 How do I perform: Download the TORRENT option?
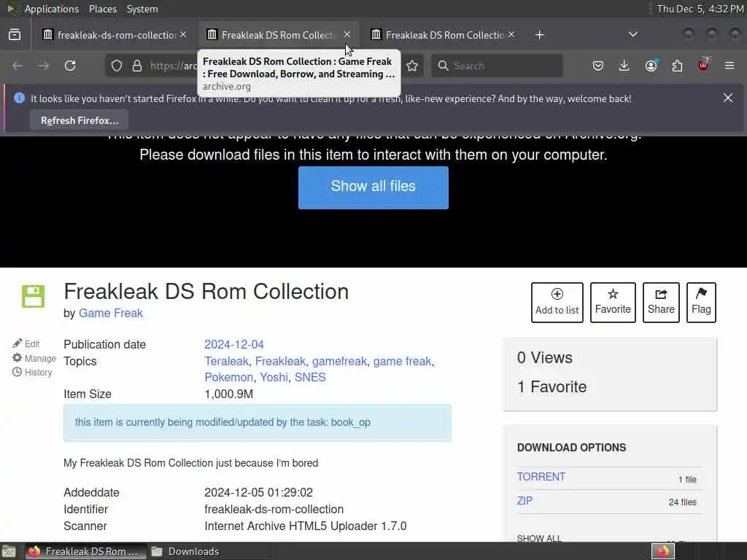coord(541,477)
